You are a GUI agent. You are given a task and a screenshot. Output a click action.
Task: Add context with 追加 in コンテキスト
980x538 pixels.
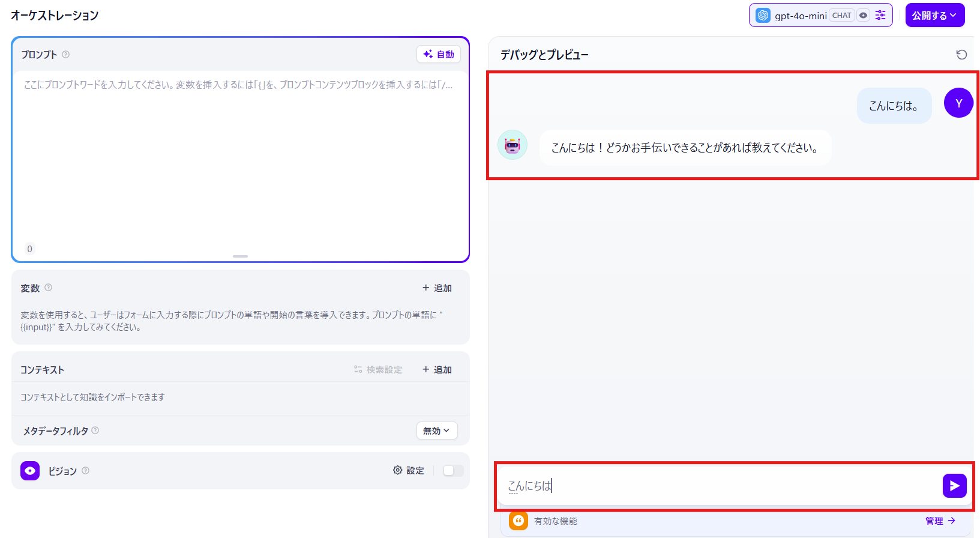pyautogui.click(x=437, y=370)
